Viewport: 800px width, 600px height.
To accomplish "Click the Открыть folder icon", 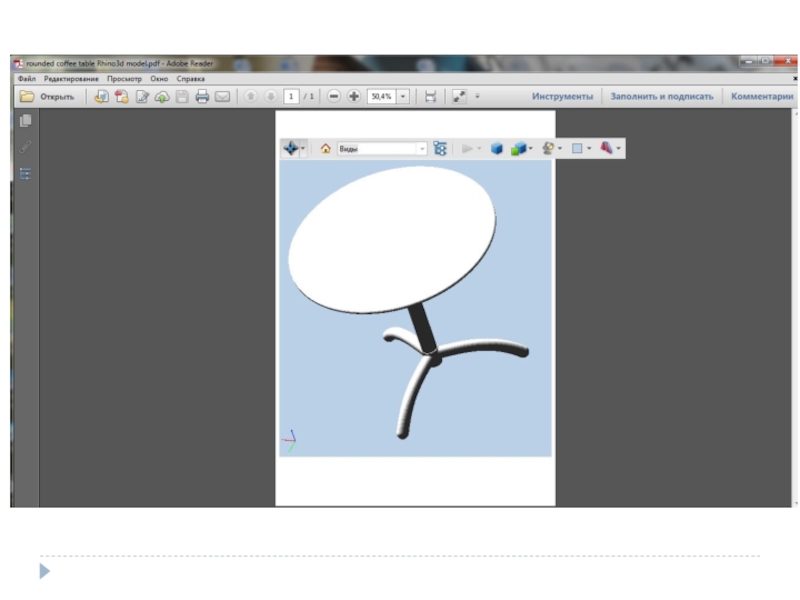I will (x=27, y=96).
